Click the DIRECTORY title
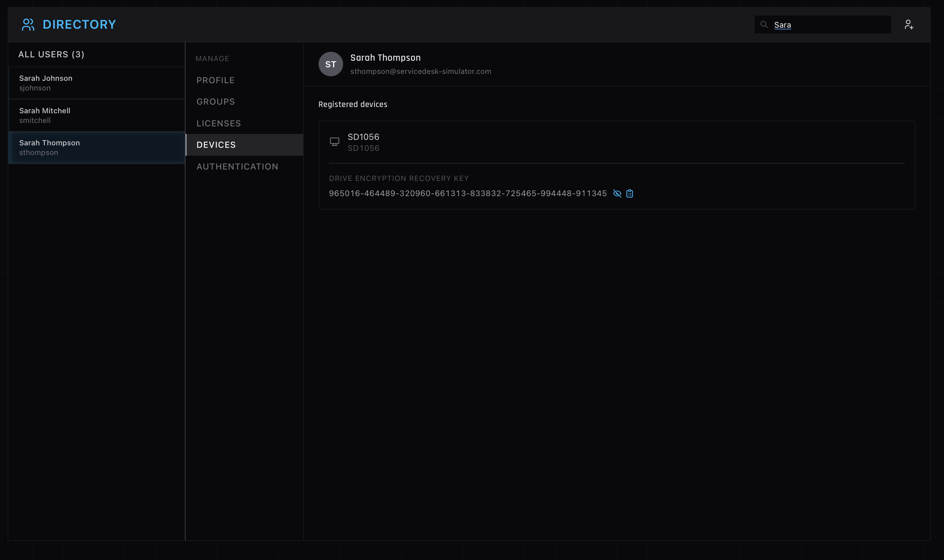This screenshot has height=560, width=944. [x=79, y=25]
